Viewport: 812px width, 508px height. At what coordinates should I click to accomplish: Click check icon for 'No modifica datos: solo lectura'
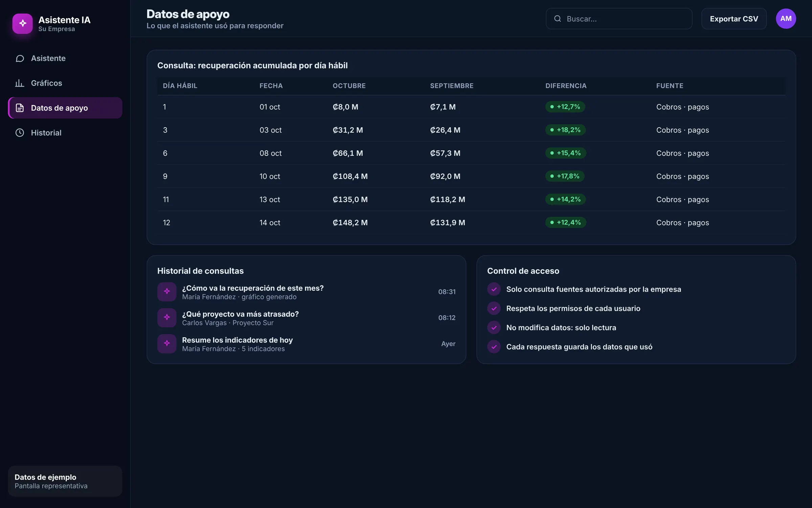tap(494, 328)
